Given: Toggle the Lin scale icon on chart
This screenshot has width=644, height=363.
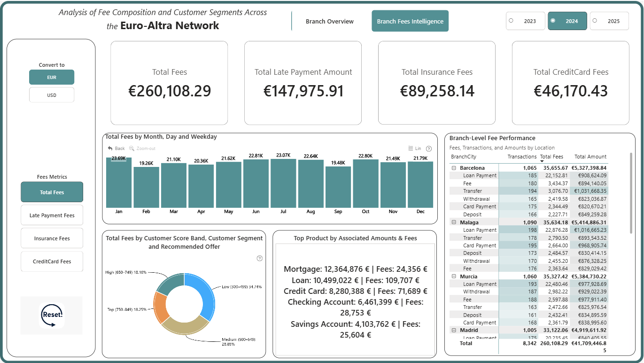Looking at the screenshot, I should pyautogui.click(x=411, y=148).
